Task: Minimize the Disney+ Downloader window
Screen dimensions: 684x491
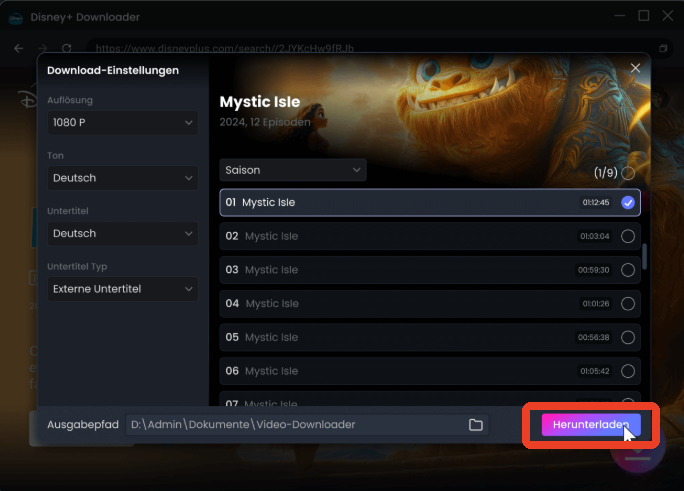Action: [x=620, y=16]
